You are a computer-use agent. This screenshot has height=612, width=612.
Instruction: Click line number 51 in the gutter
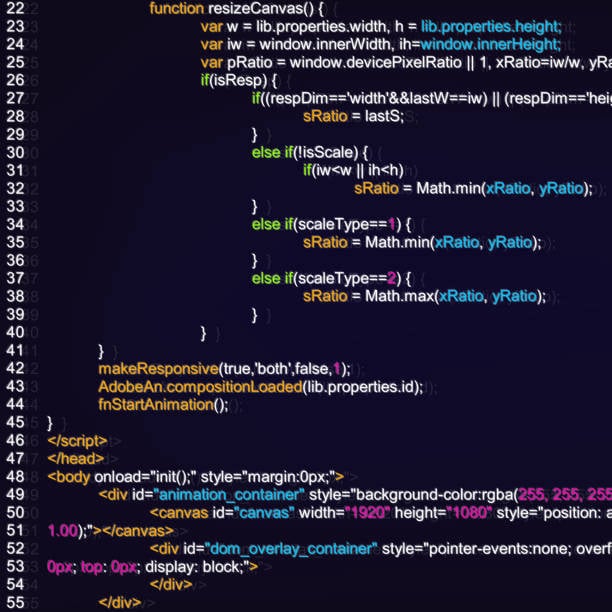[x=15, y=531]
